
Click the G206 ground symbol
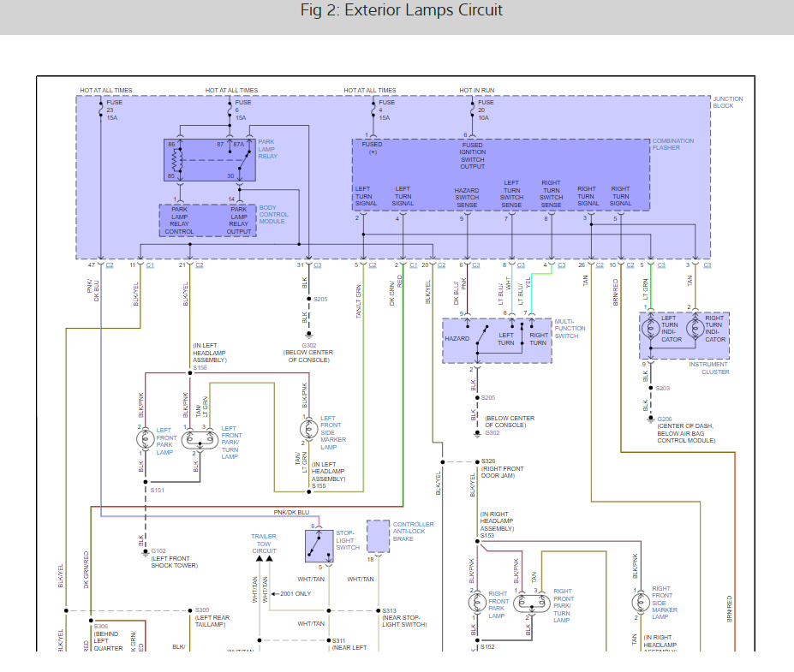pyautogui.click(x=651, y=419)
